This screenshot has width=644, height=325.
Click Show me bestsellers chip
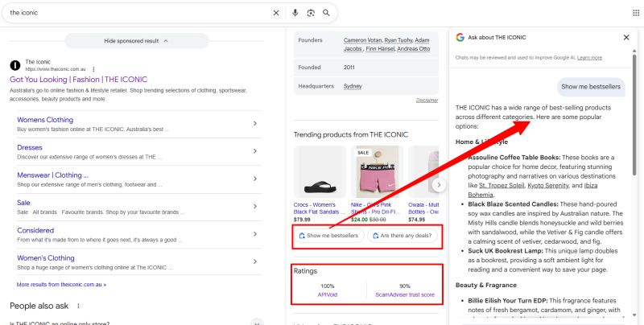[x=329, y=236]
